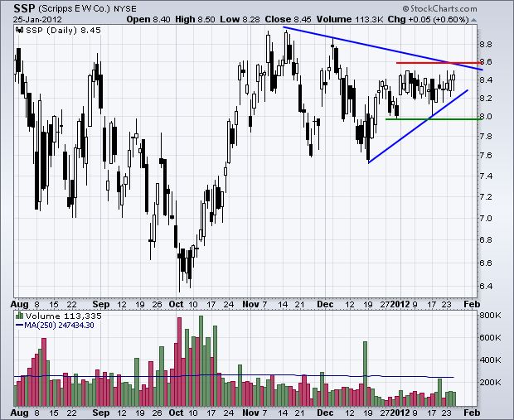
Task: Click the StockCharts.com copyright logo
Action: (439, 8)
